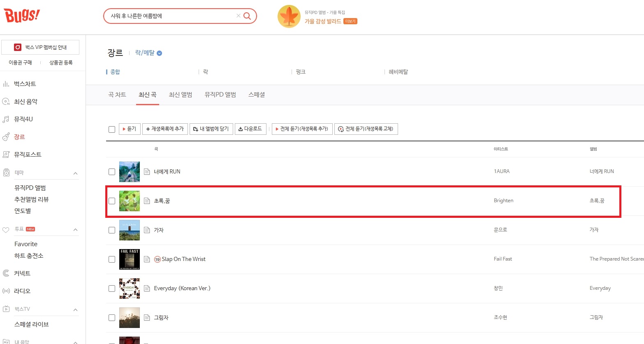Switch to the 곡 차트 tab
The image size is (644, 344).
coord(117,95)
